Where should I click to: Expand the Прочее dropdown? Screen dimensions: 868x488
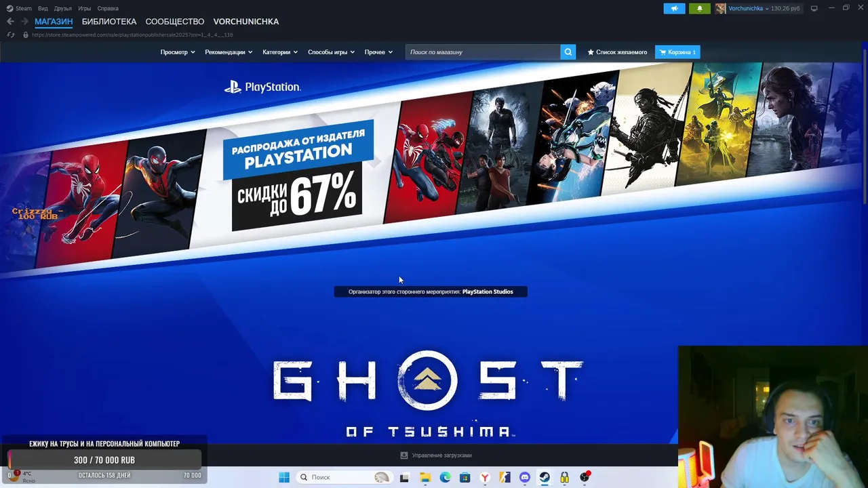pos(378,52)
